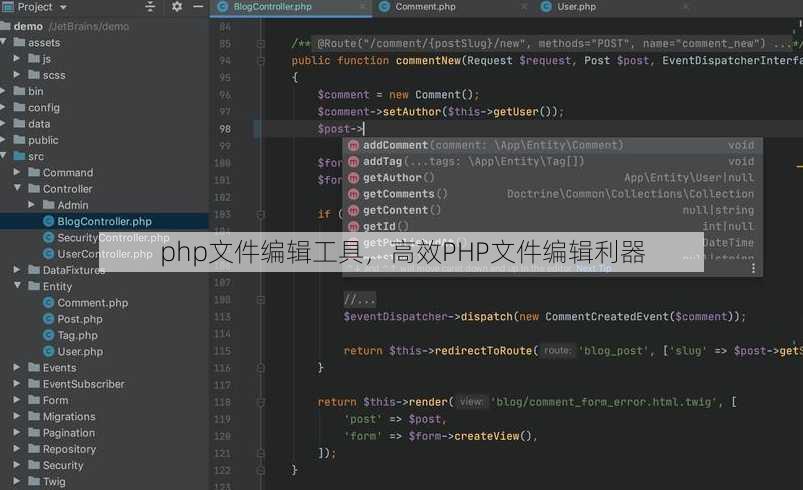Viewport: 803px width, 490px height.
Task: Click 'blog/comment_form_error.html.twig' template string
Action: 604,402
